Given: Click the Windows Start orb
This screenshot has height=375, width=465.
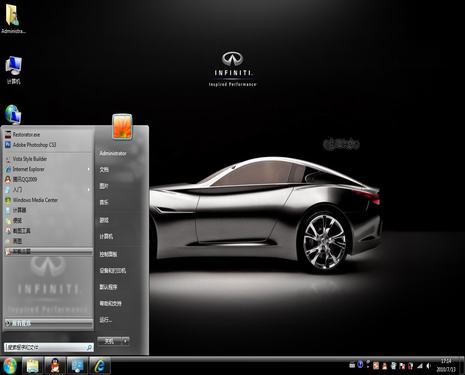Looking at the screenshot, I should tap(10, 366).
